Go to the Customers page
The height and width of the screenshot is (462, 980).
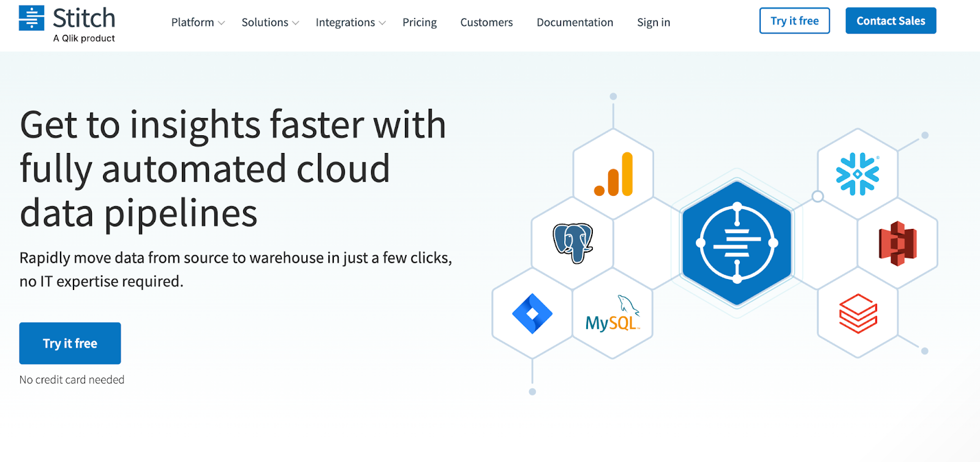click(486, 23)
